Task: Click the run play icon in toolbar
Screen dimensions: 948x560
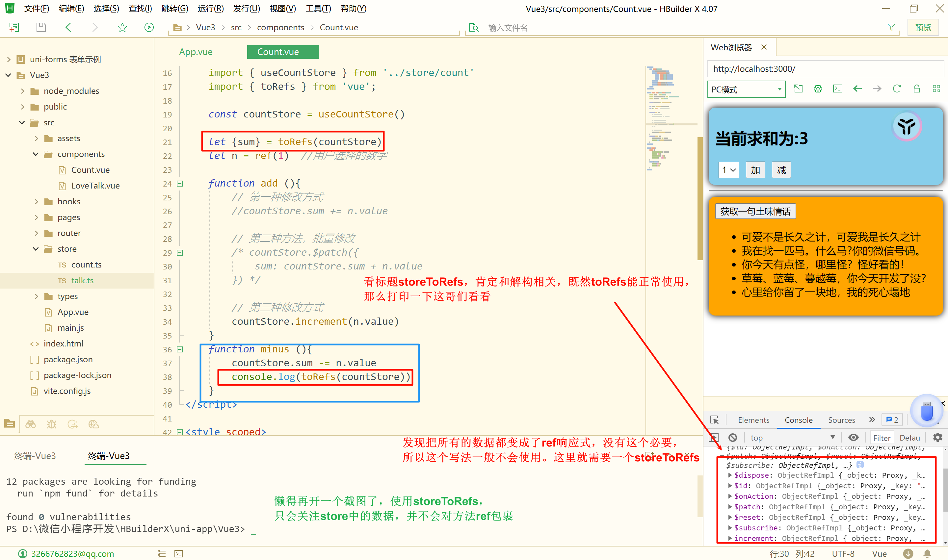Action: (x=149, y=27)
